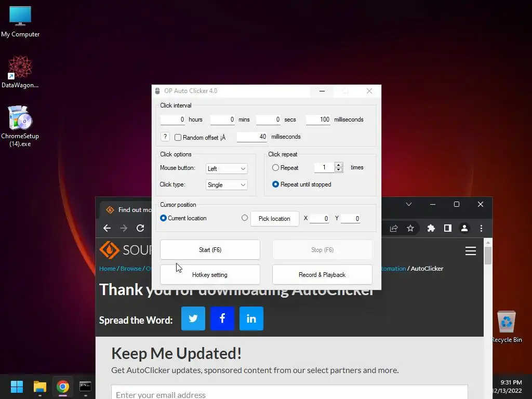The width and height of the screenshot is (532, 399).
Task: Open the terminal icon in the taskbar
Action: click(85, 387)
